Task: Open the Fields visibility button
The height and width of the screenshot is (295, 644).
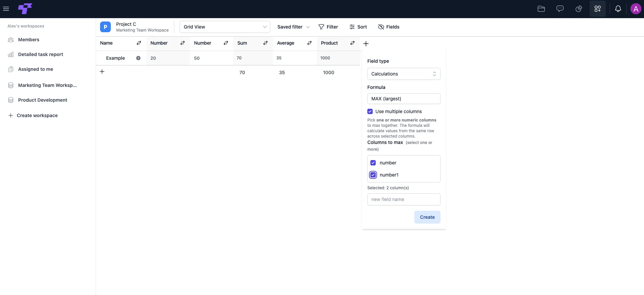Action: click(388, 27)
